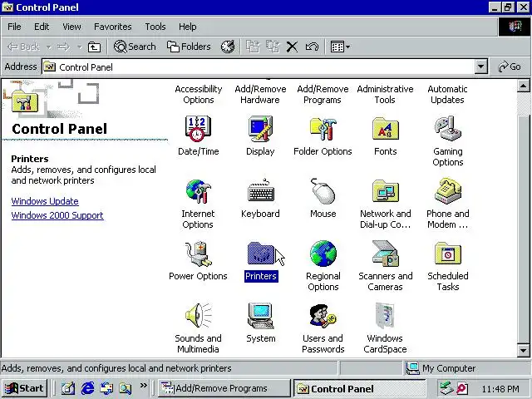
Task: Select the Automatic Updates label
Action: click(x=447, y=94)
